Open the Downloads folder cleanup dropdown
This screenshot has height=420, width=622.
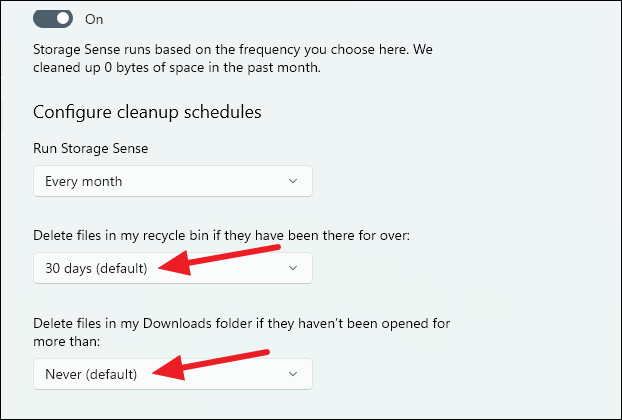coord(172,374)
